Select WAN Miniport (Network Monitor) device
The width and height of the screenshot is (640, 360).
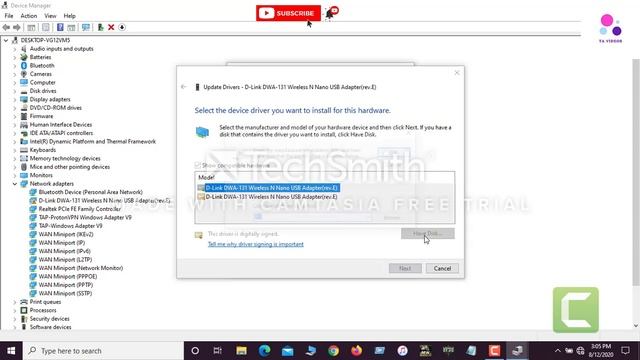(80, 268)
